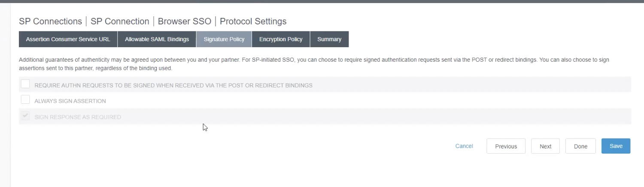
Task: Click the Protocol Settings breadcrumb heading
Action: (253, 21)
